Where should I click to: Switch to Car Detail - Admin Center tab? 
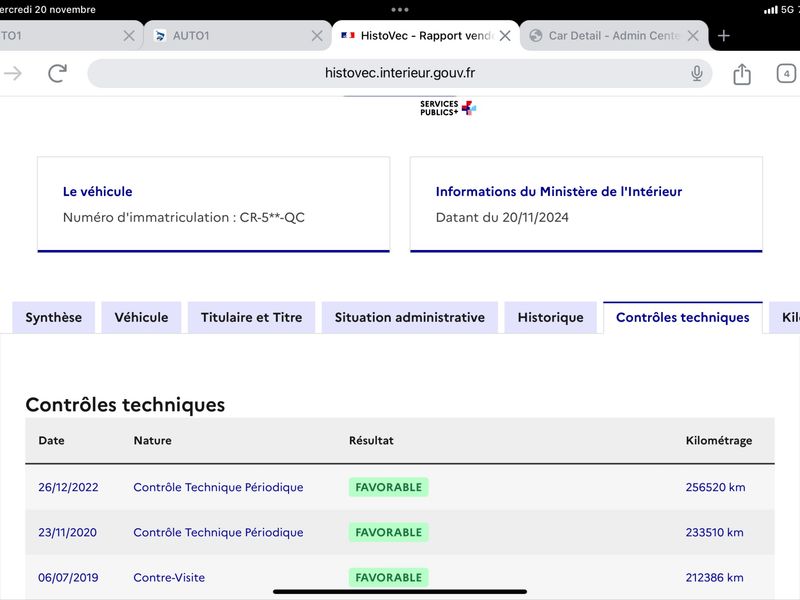point(614,36)
